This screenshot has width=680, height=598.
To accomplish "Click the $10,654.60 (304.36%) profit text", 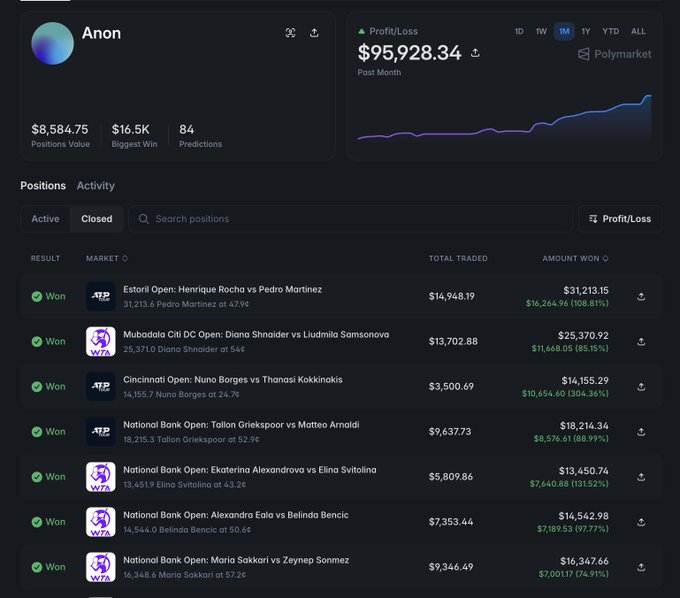I will (x=565, y=393).
